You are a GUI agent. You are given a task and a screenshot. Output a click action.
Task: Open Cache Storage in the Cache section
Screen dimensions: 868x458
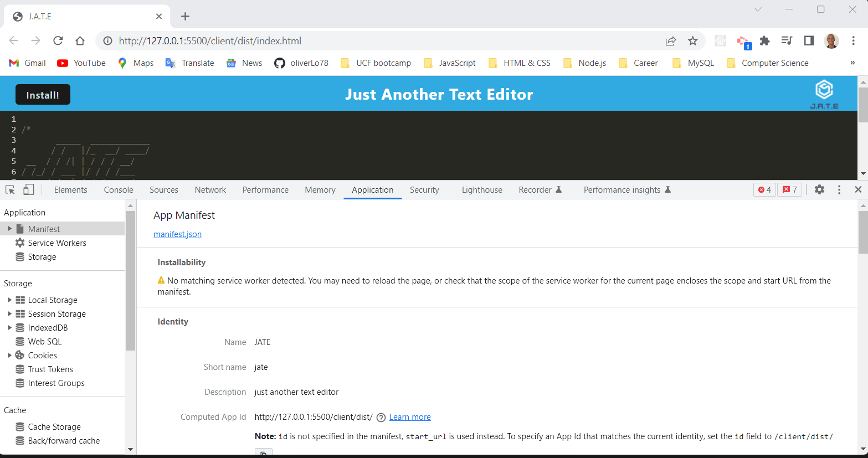tap(54, 426)
